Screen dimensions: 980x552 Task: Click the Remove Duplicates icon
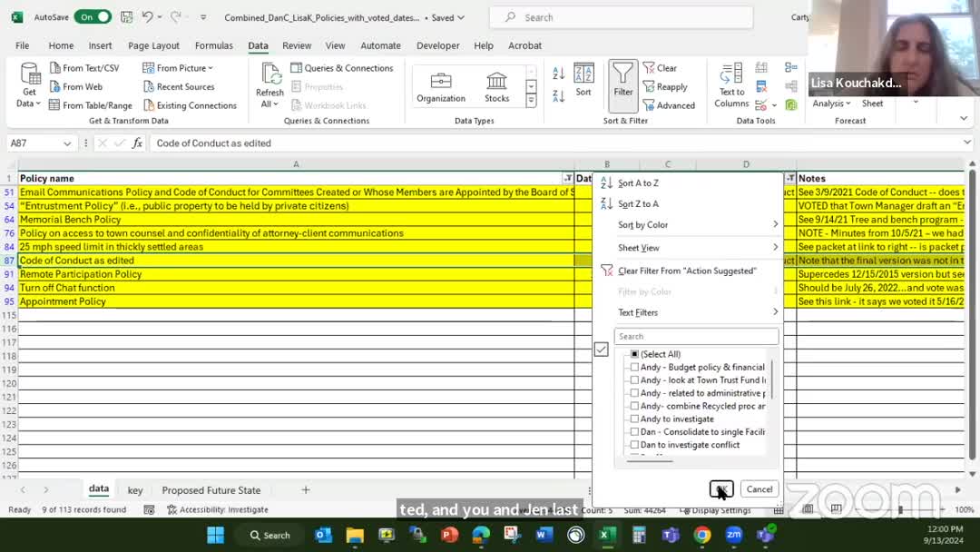click(761, 86)
